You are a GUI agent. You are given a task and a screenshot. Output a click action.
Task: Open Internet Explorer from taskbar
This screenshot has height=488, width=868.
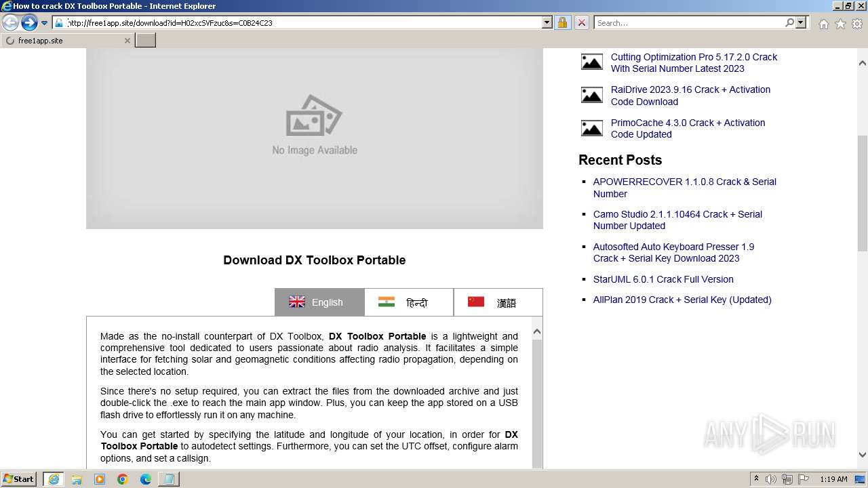54,479
